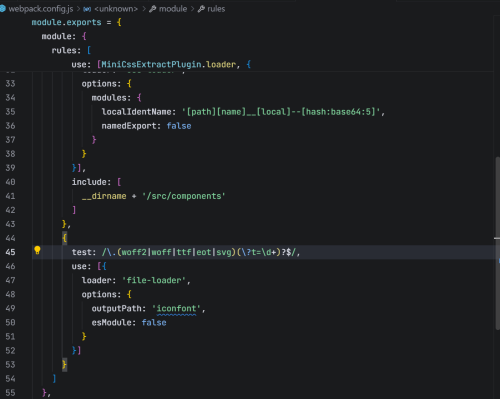Click 'modules:' key on line 34
The image size is (500, 399).
[111, 98]
